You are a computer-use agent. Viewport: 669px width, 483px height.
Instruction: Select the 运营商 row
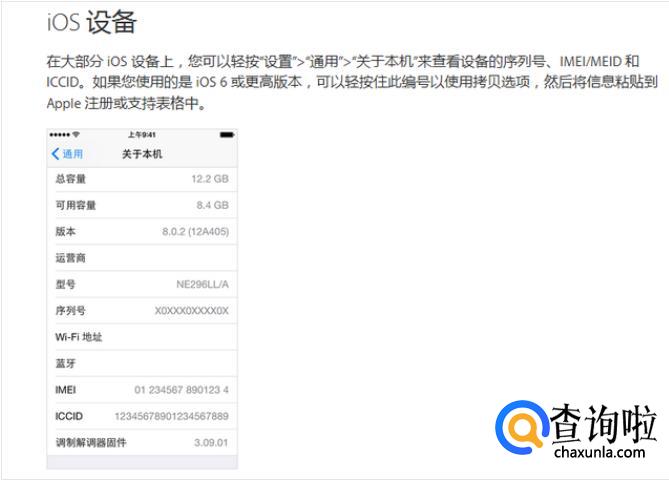pyautogui.click(x=142, y=258)
